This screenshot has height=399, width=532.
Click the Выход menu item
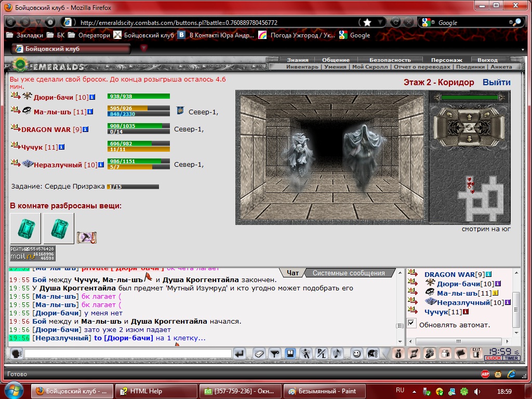[487, 60]
